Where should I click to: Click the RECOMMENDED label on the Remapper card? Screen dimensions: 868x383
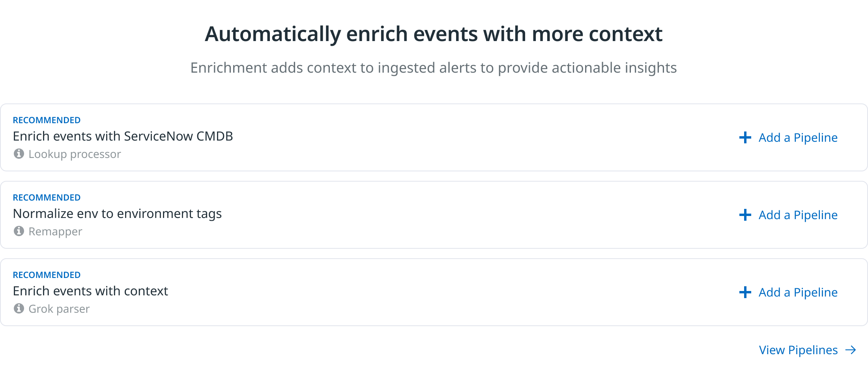(47, 197)
